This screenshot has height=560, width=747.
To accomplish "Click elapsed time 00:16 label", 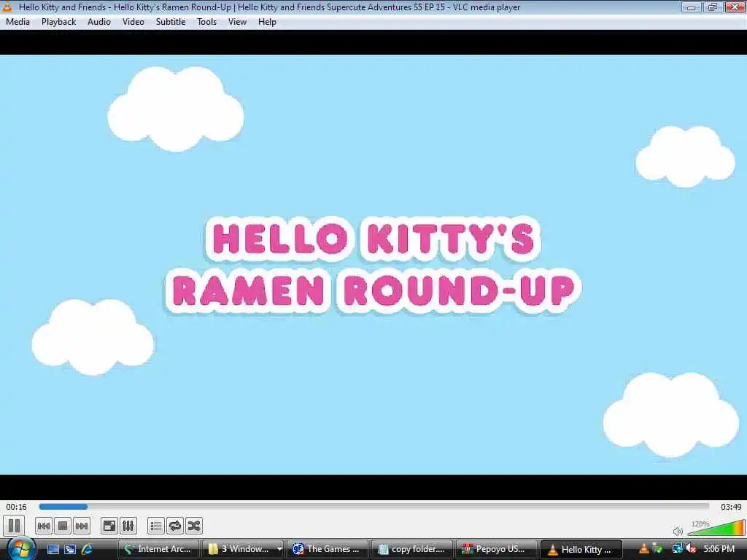I will 16,507.
